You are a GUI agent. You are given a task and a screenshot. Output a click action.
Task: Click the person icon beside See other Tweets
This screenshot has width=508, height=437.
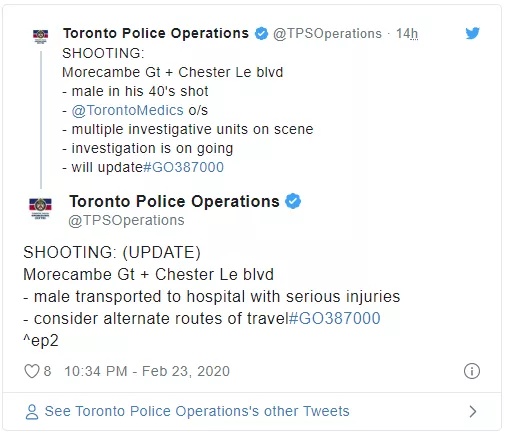point(32,412)
